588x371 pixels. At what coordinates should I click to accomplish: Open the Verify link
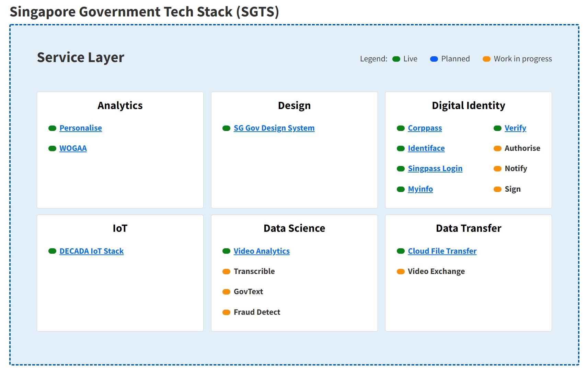pyautogui.click(x=515, y=128)
